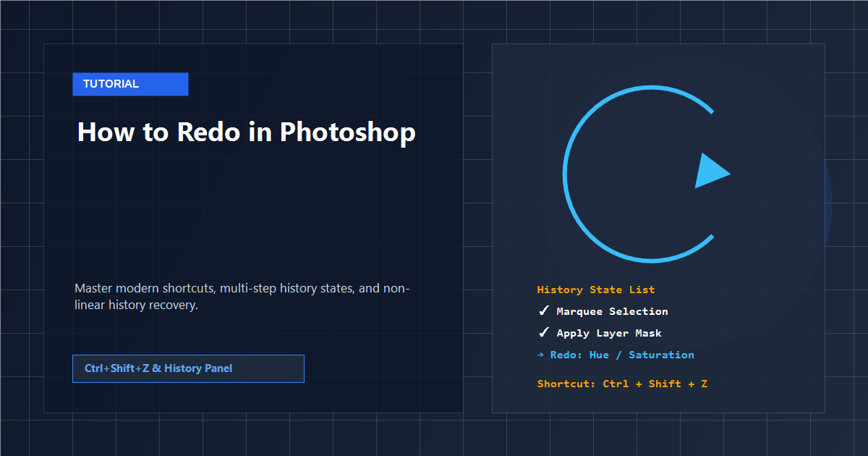Click the 'How to Redo in Photoshop' headline

tap(246, 132)
